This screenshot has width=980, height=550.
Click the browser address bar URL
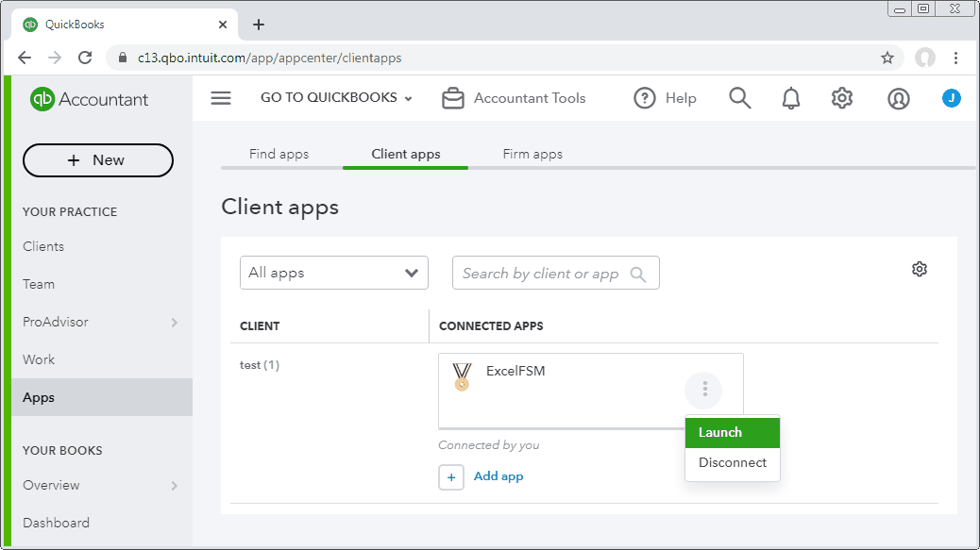pos(269,58)
